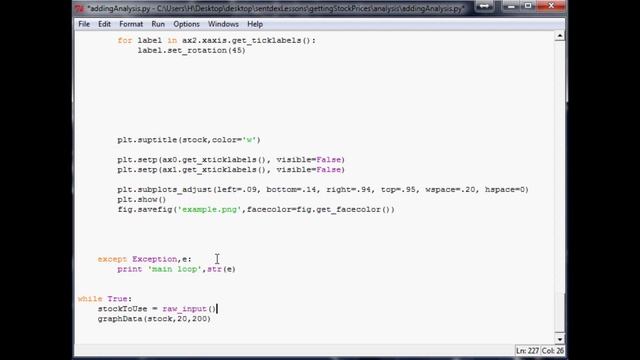Click the 'plt.setp(ax1.get_xticklabels()' line
Screen dimensions: 640x360
tap(231, 169)
